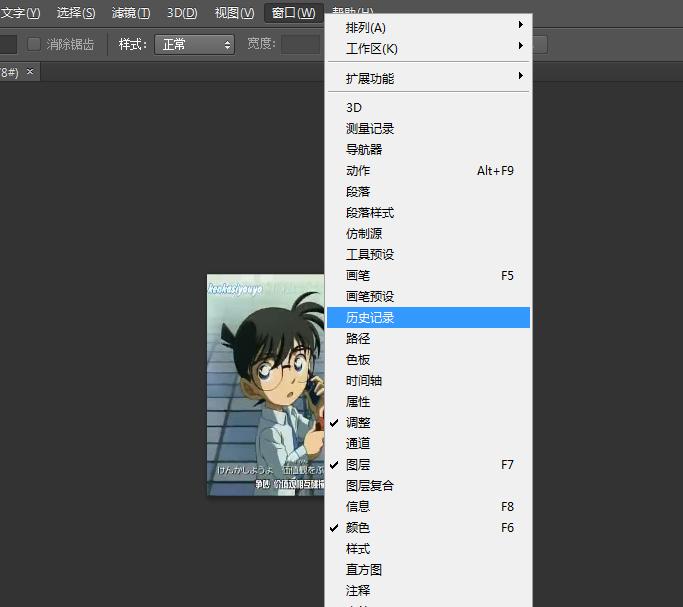Image resolution: width=683 pixels, height=607 pixels.
Task: Open the 仿制源 panel
Action: 429,233
